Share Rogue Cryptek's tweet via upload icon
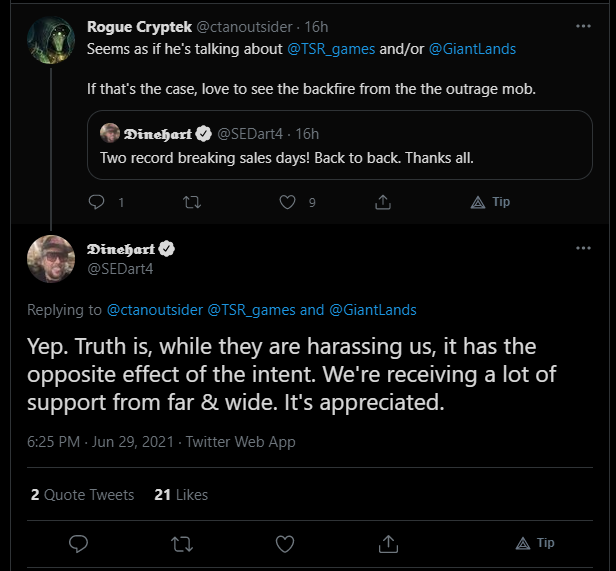616x571 pixels. click(383, 202)
